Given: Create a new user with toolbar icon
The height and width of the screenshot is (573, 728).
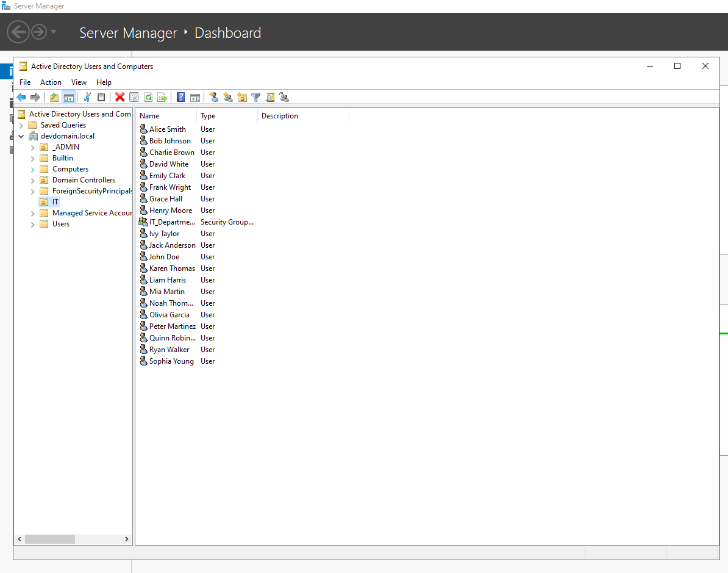Looking at the screenshot, I should (213, 97).
